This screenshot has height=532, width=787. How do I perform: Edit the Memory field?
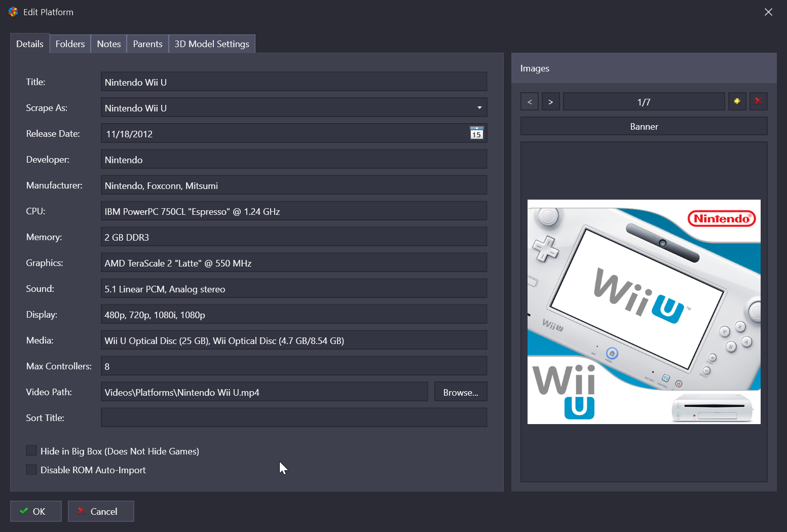[294, 237]
